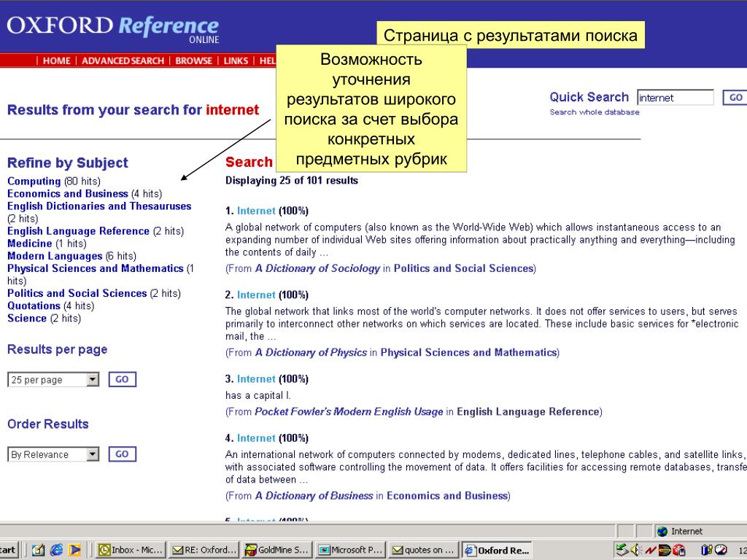The width and height of the screenshot is (747, 560).
Task: Switch to Microsoft PowerPoint taskbar button
Action: [351, 550]
